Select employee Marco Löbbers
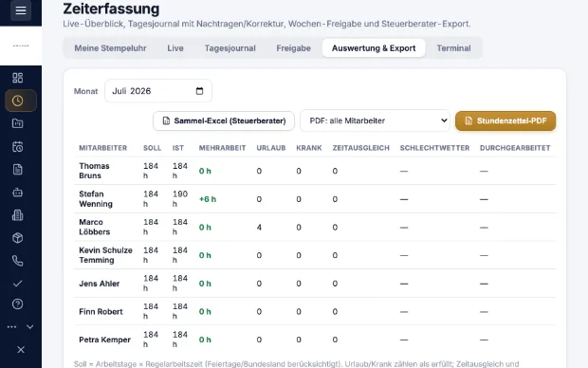 (x=95, y=227)
